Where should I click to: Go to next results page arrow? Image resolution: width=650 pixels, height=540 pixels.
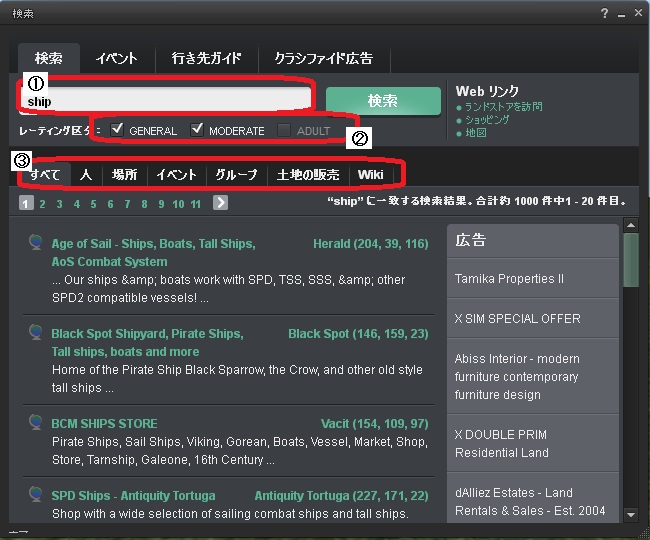[x=220, y=203]
